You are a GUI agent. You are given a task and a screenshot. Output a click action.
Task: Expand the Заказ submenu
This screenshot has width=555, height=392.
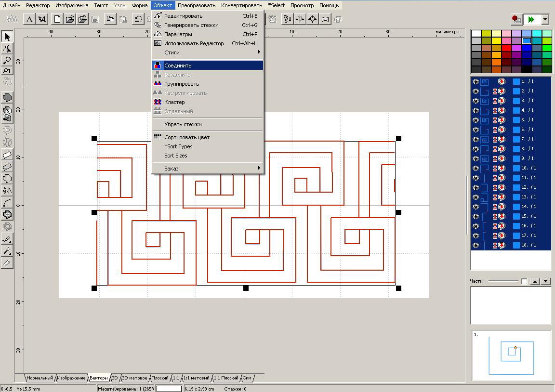(207, 169)
